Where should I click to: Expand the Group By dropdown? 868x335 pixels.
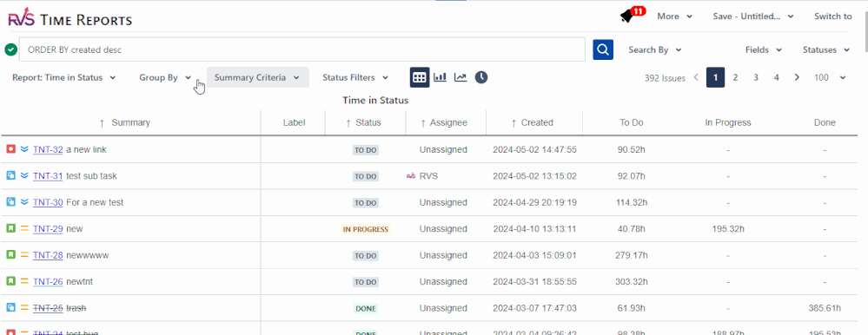click(x=165, y=77)
